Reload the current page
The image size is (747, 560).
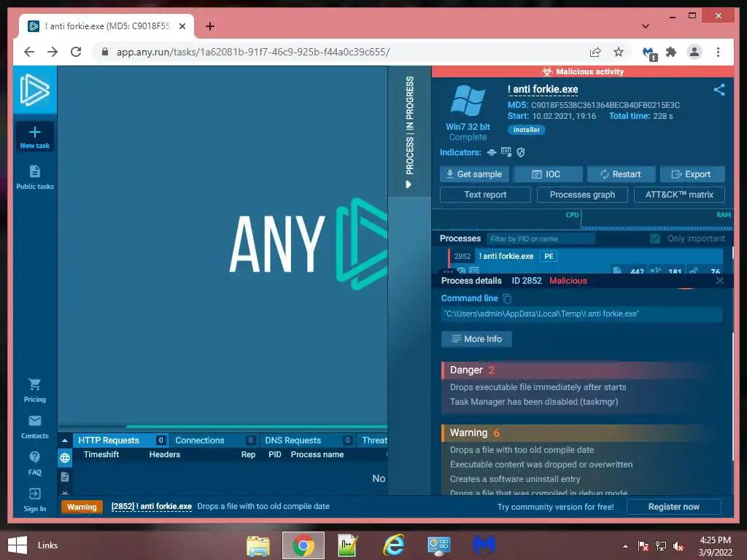(x=76, y=52)
